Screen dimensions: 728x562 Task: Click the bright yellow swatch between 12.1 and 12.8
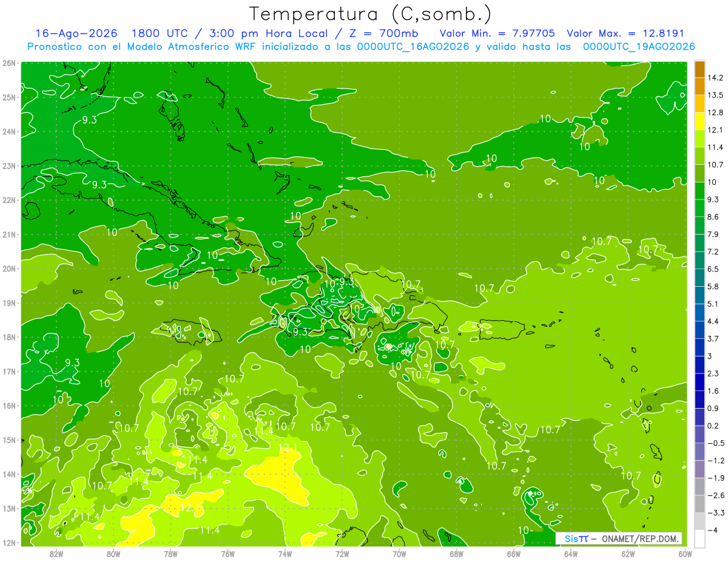pyautogui.click(x=700, y=121)
